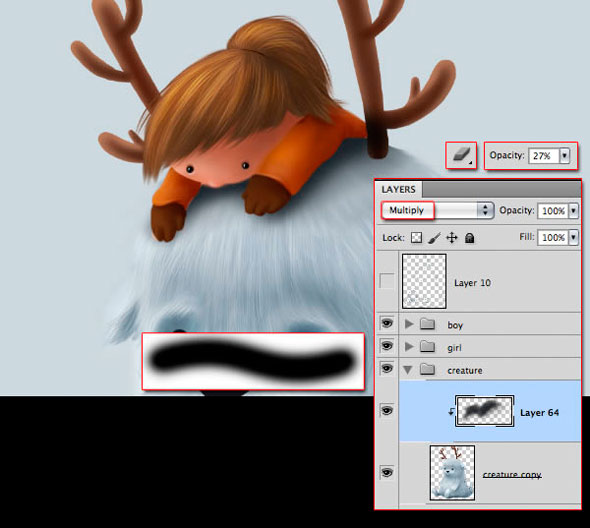Toggle lock transparent pixels icon
The image size is (590, 528).
click(x=416, y=238)
